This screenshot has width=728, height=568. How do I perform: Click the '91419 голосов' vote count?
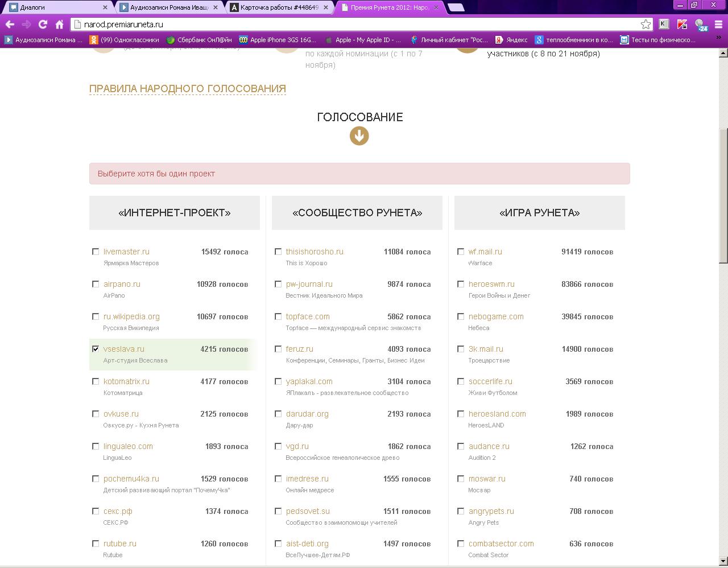point(588,252)
